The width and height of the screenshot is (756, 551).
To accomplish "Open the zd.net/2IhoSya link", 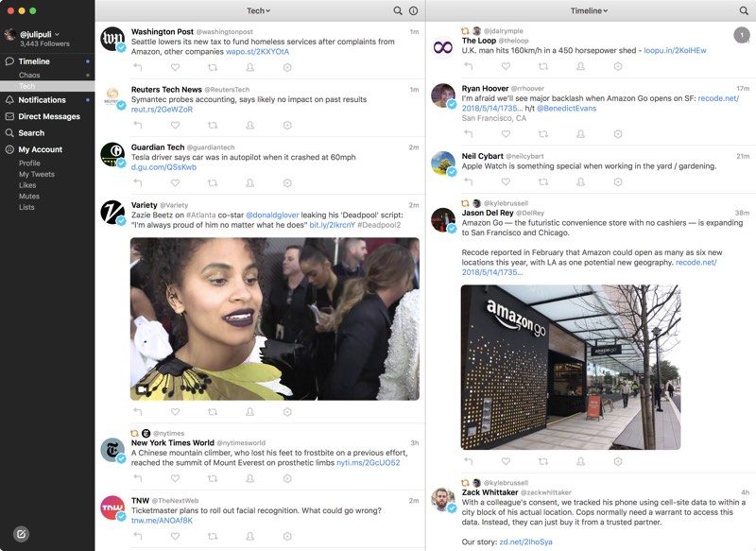I will pyautogui.click(x=525, y=542).
